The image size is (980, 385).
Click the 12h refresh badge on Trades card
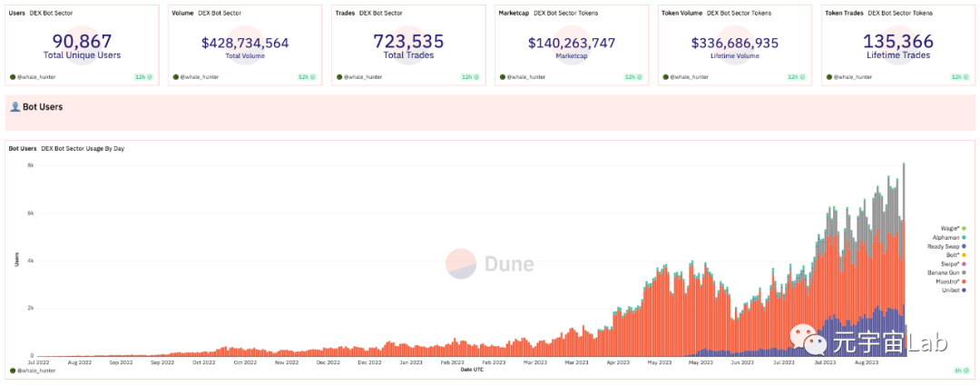point(470,77)
